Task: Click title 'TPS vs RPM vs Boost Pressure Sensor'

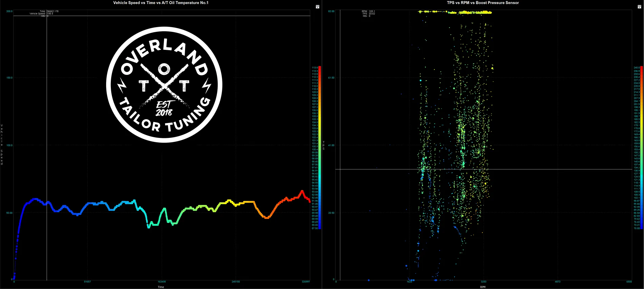Action: [483, 3]
